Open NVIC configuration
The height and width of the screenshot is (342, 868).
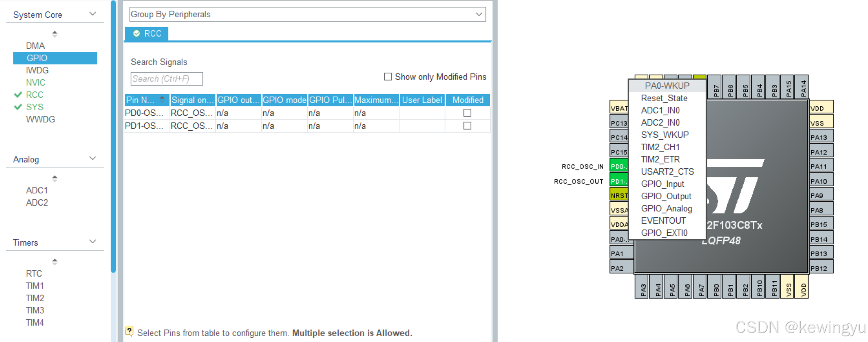(x=35, y=82)
